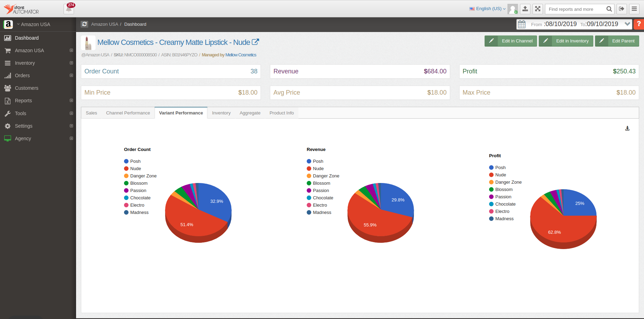Switch to the Sales tab
Image resolution: width=644 pixels, height=319 pixels.
(x=91, y=113)
